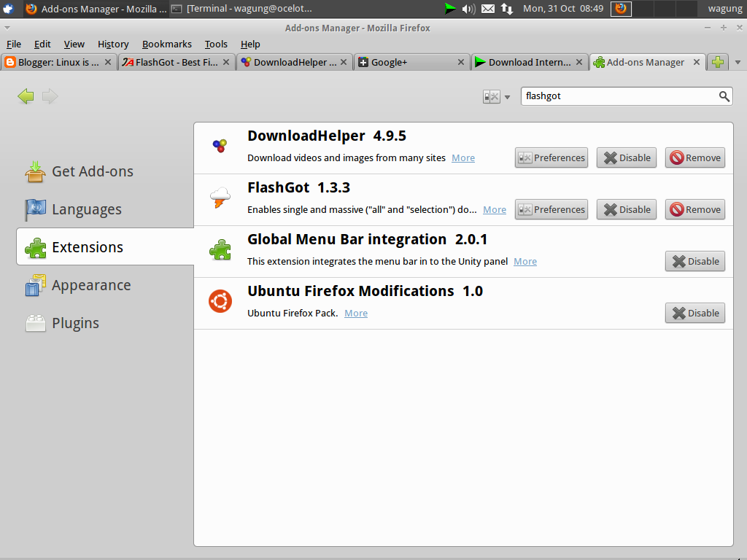Open the wagung user menu
The height and width of the screenshot is (560, 747).
coord(725,9)
